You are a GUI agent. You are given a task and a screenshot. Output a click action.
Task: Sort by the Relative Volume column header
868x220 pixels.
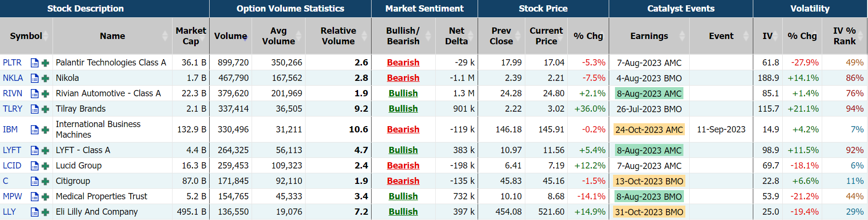[338, 36]
